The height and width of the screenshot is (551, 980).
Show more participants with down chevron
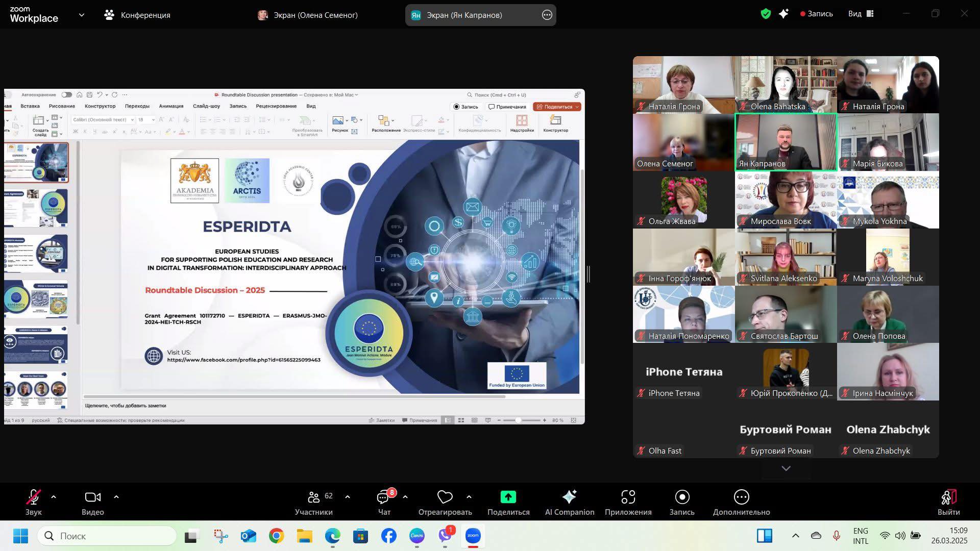coord(786,468)
